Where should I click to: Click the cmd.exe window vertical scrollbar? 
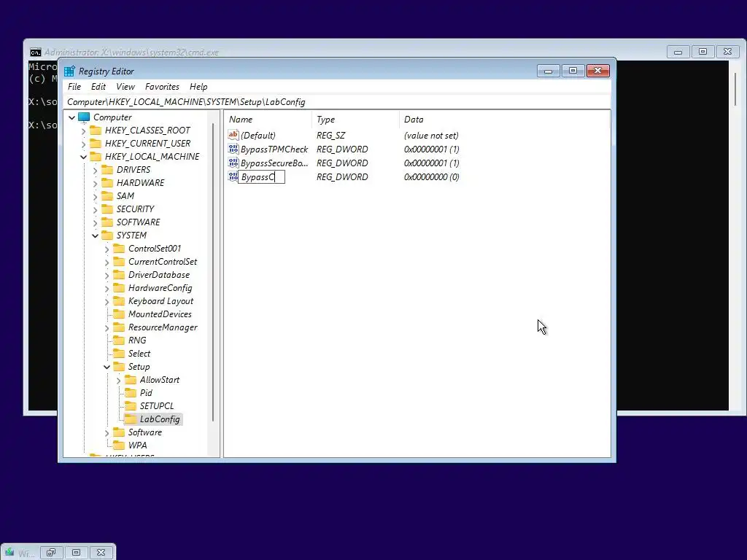click(736, 89)
